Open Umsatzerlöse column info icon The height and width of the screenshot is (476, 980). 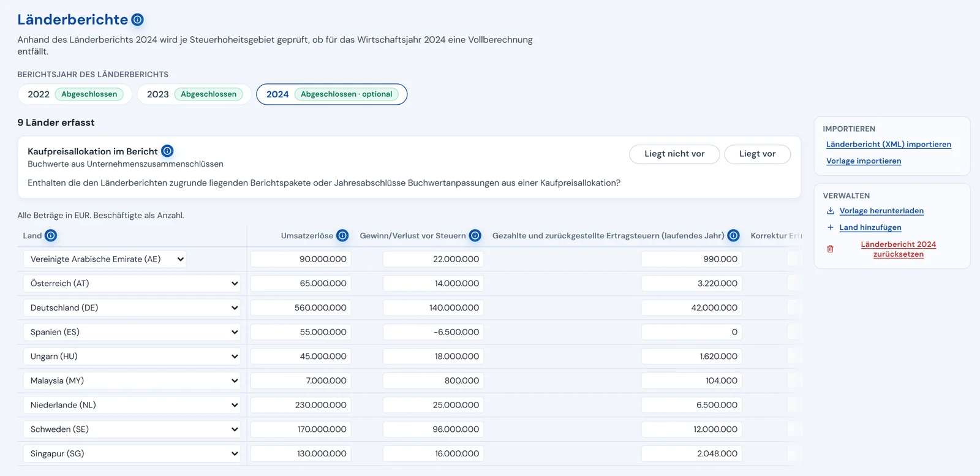pos(342,235)
